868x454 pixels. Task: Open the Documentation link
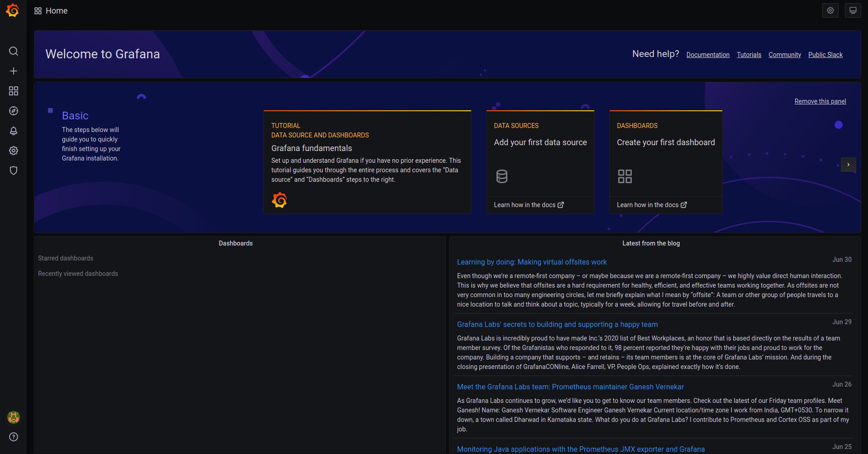point(708,55)
